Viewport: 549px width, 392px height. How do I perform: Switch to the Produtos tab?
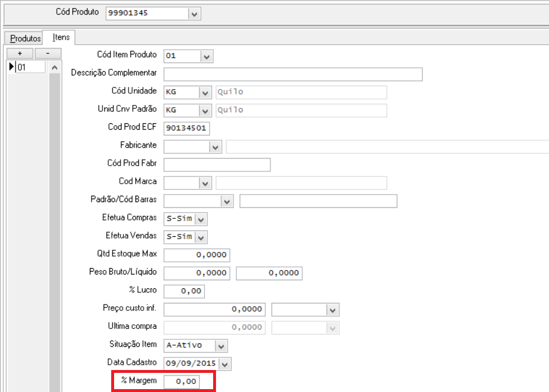[x=25, y=38]
